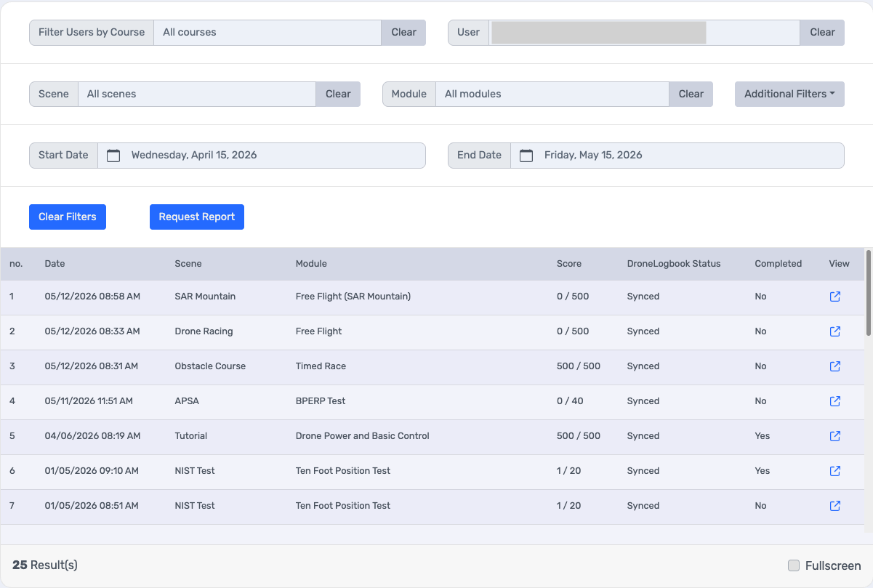Clear the User filter
Image resolution: width=873 pixels, height=588 pixels.
click(x=822, y=33)
